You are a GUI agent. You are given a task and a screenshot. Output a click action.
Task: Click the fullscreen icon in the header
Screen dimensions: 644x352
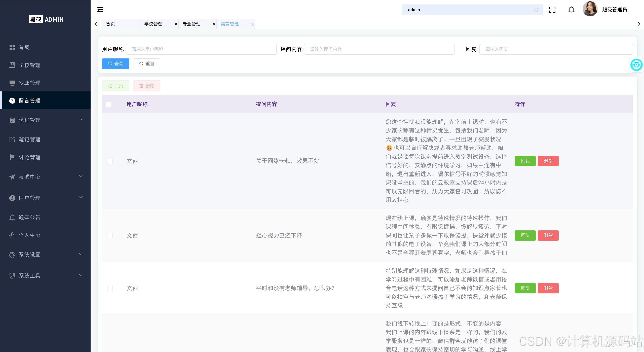pyautogui.click(x=552, y=10)
